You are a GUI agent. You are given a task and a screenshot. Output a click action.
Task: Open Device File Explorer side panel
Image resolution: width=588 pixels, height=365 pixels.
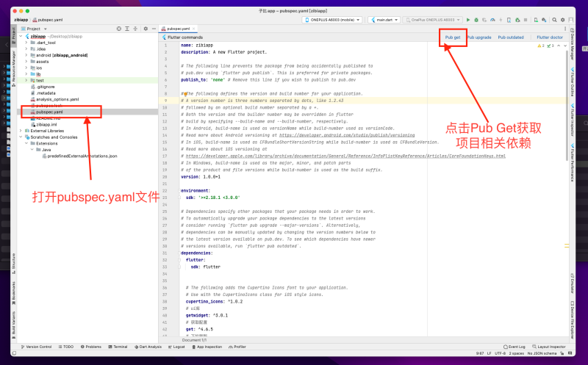pyautogui.click(x=573, y=319)
